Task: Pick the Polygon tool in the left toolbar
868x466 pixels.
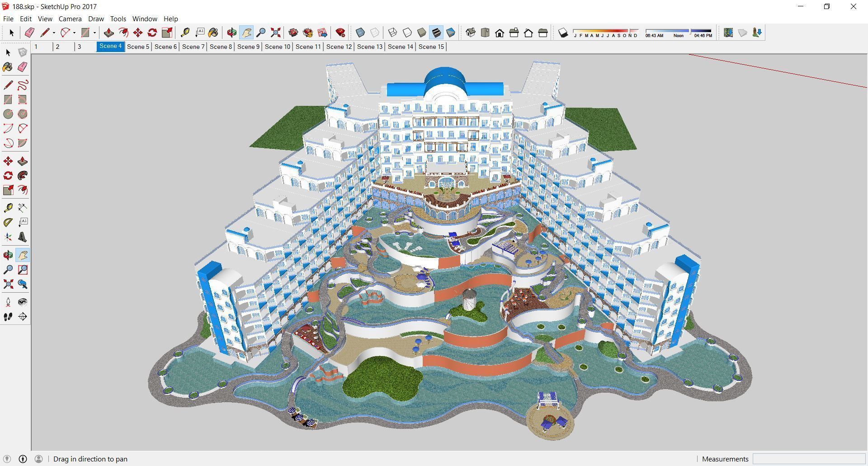Action: [23, 114]
